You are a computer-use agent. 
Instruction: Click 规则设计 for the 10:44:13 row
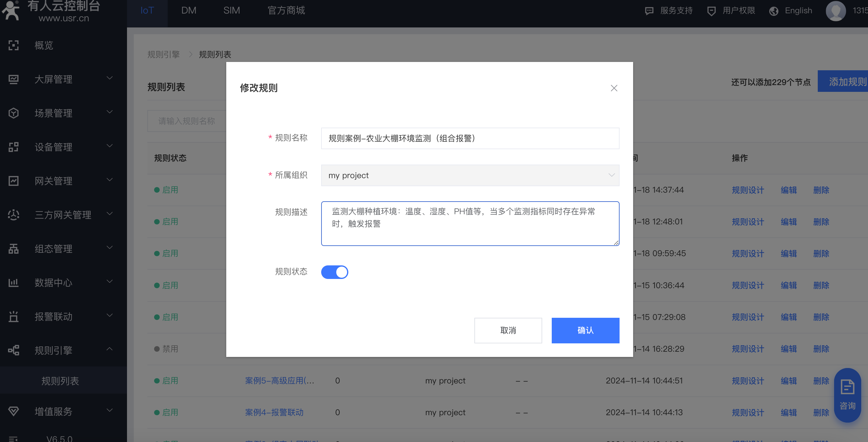(x=748, y=413)
